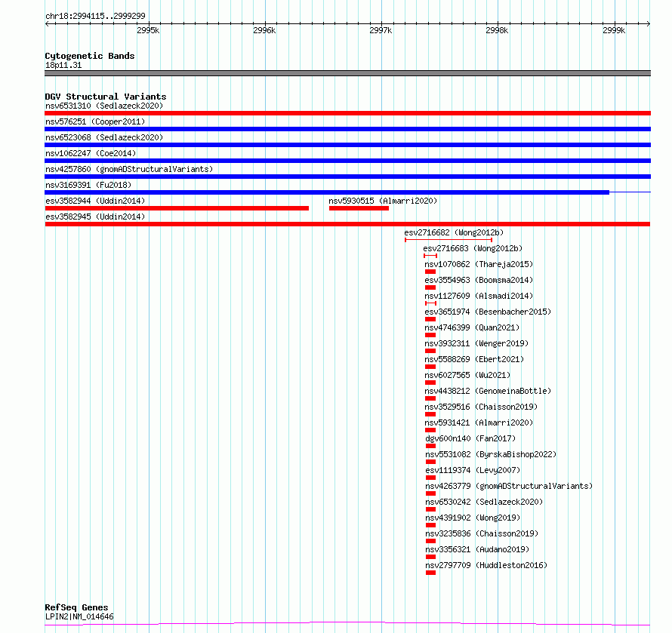The height and width of the screenshot is (633, 672).
Task: Click the red bar under nsv5930515 (Almarri2020)
Action: 359,208
